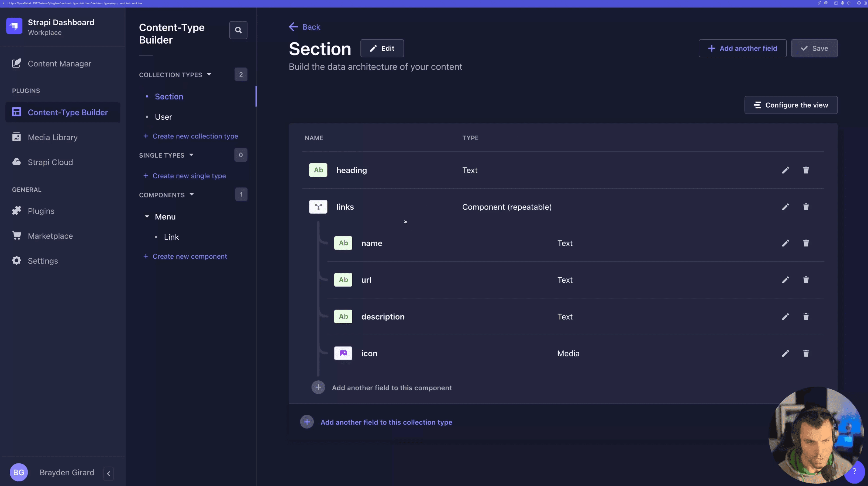Click the Save button
Screen dimensions: 868x486
(814, 48)
